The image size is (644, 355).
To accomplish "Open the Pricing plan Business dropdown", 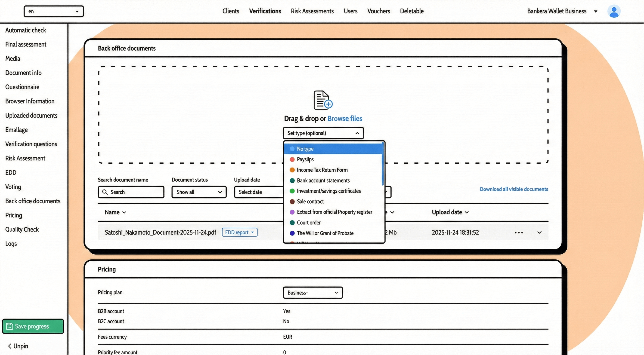I will (x=313, y=293).
